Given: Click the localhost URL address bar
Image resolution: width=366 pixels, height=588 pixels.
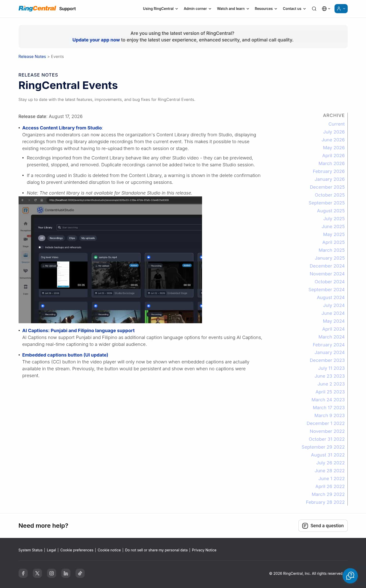Looking at the screenshot, I should tap(124, 200).
